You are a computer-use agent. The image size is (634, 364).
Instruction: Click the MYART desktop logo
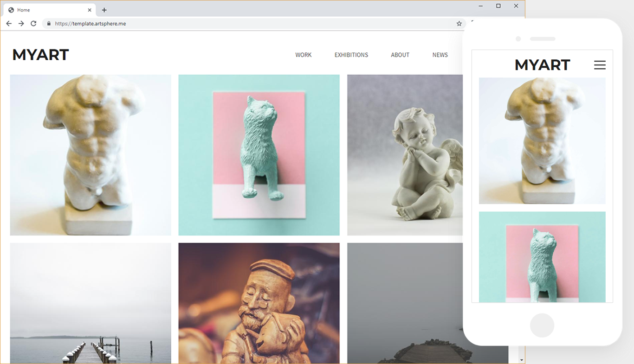click(x=40, y=55)
